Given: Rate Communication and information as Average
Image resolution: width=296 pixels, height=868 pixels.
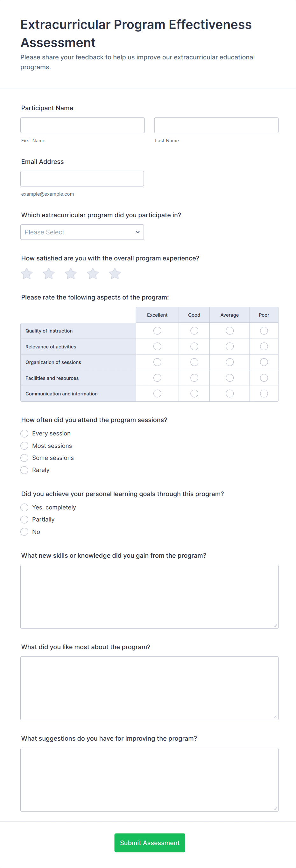Looking at the screenshot, I should (x=229, y=394).
